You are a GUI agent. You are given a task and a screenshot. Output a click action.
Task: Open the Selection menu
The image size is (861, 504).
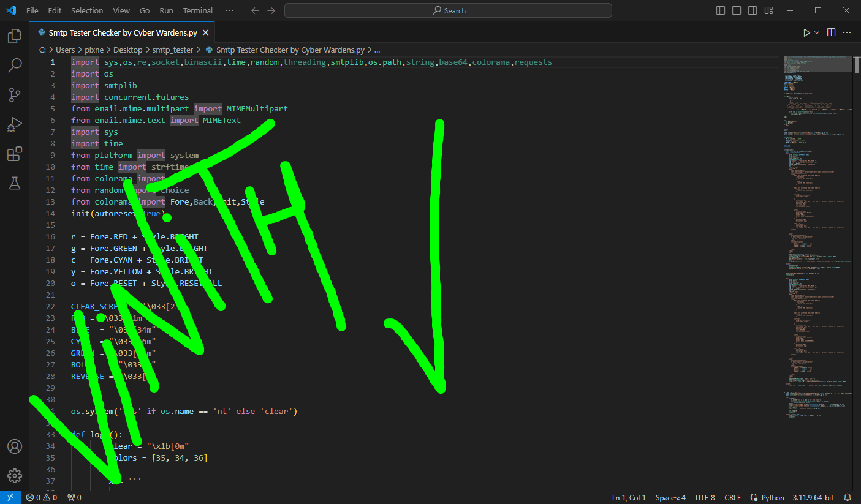point(87,10)
